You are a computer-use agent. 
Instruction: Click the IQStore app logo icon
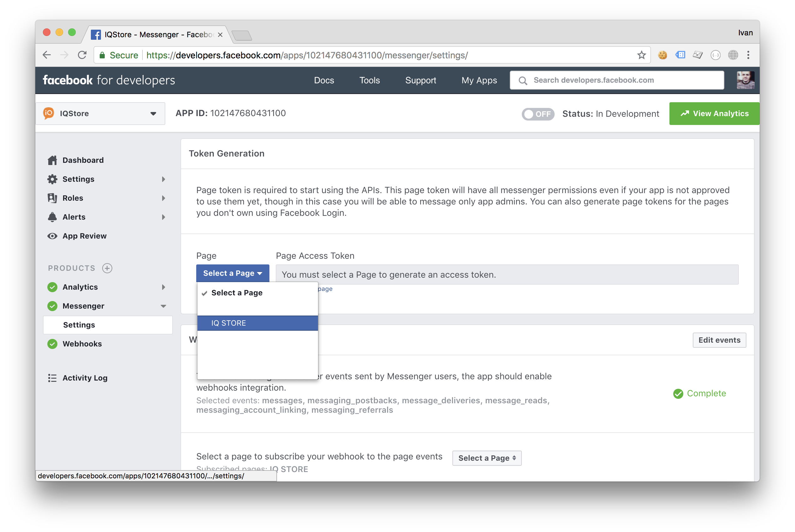click(x=49, y=113)
